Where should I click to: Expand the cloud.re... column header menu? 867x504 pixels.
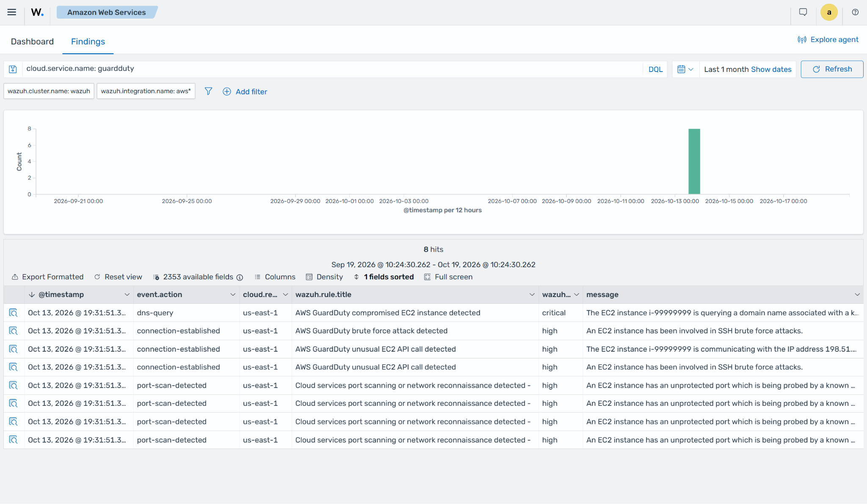point(285,295)
